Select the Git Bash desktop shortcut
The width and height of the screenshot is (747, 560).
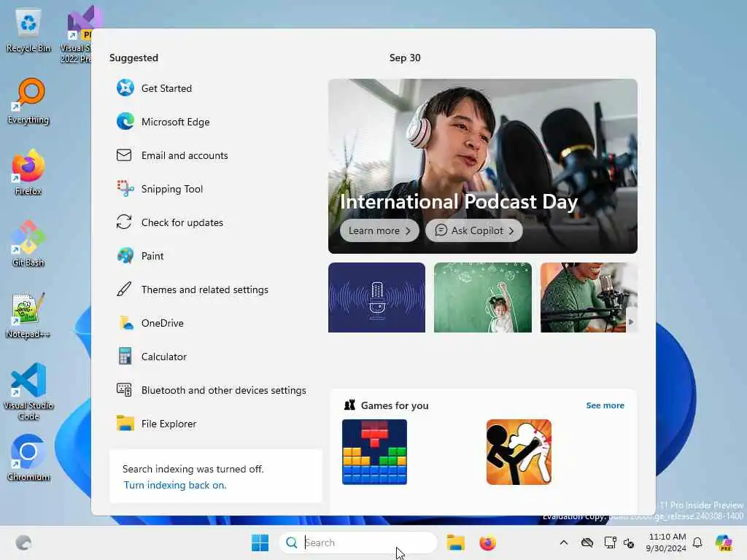click(x=28, y=244)
